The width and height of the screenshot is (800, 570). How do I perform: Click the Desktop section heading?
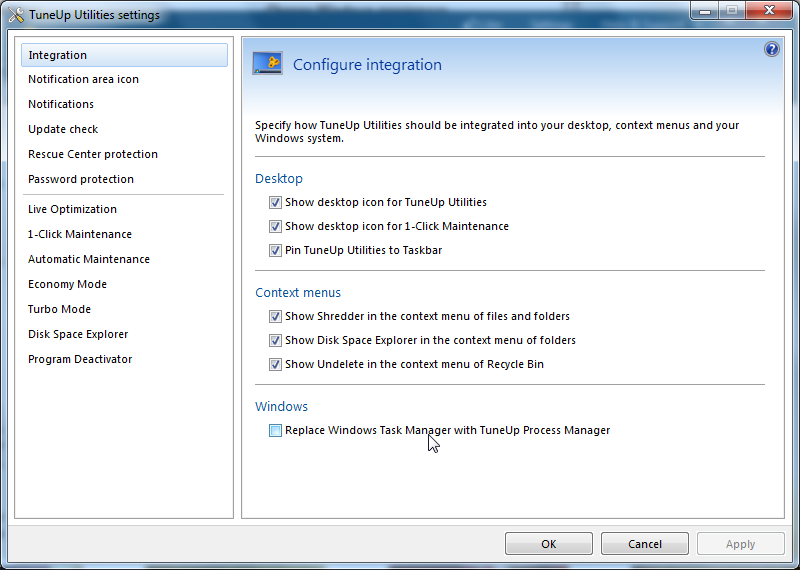click(279, 179)
